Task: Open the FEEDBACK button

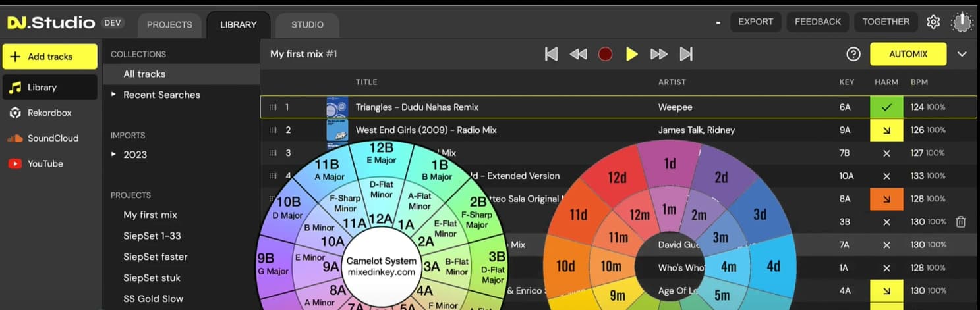Action: click(818, 22)
